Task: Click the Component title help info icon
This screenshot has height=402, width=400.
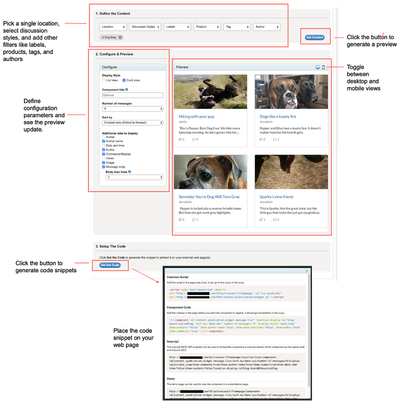Action: pos(127,89)
